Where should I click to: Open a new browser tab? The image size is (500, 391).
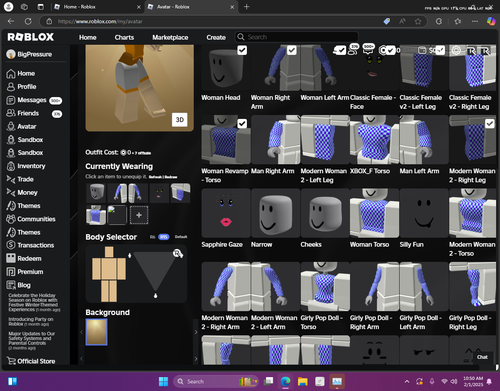(247, 7)
